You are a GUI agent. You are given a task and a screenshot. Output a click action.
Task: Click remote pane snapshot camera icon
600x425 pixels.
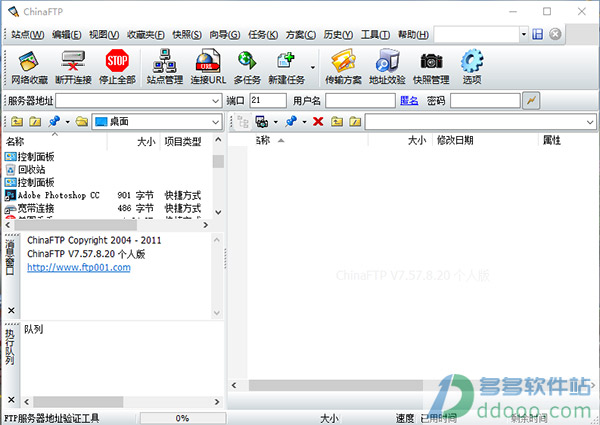click(x=262, y=122)
